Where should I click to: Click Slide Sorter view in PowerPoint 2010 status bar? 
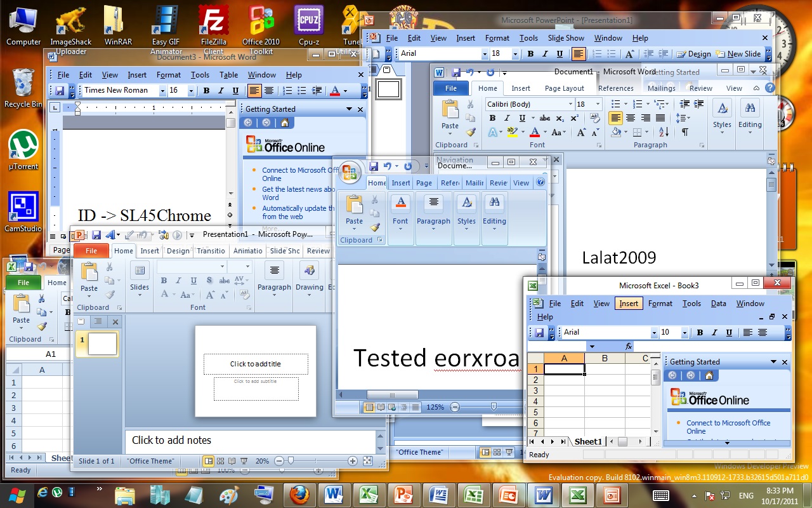220,461
